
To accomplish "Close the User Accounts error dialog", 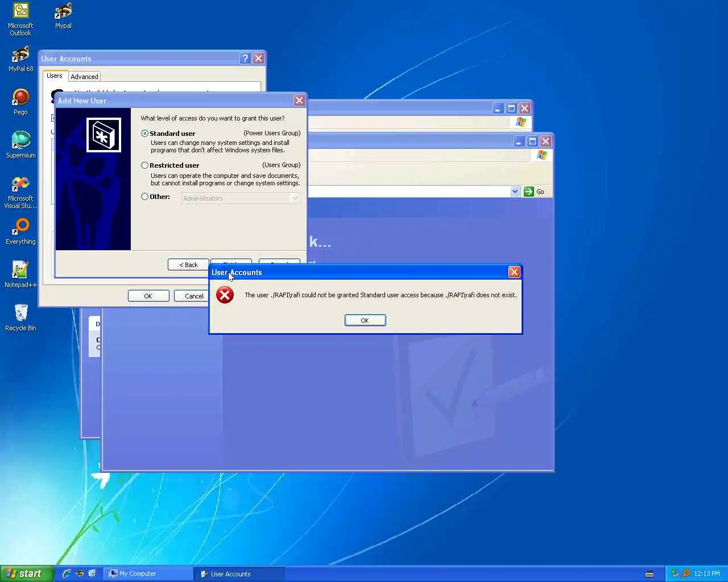I will tap(514, 272).
